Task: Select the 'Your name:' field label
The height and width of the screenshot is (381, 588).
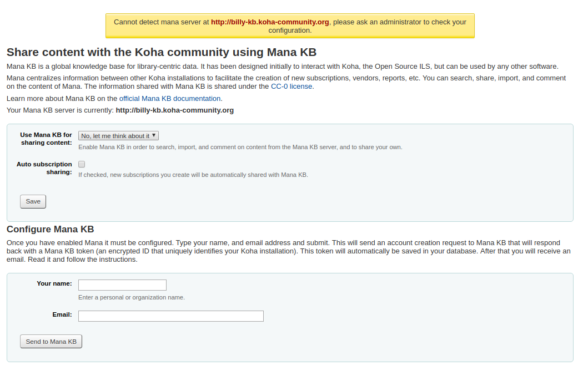Action: (x=54, y=283)
